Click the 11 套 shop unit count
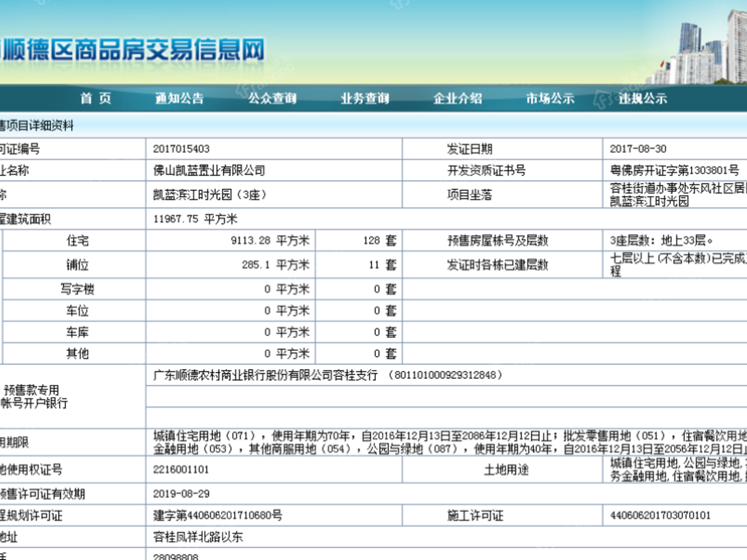747x560 pixels. tap(382, 265)
